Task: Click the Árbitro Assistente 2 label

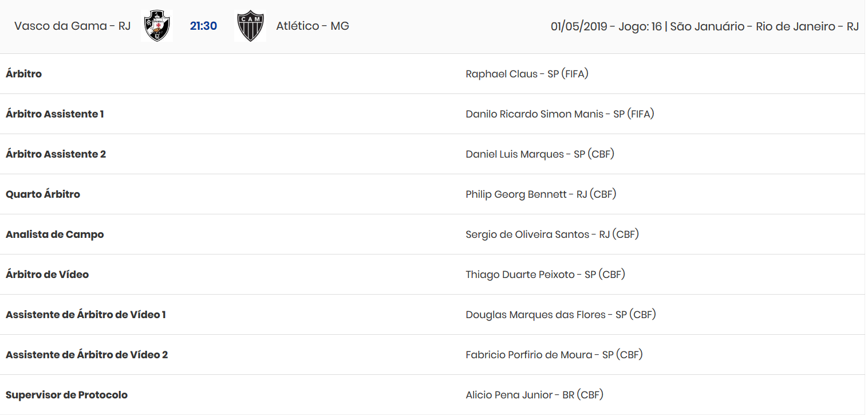Action: pos(56,154)
